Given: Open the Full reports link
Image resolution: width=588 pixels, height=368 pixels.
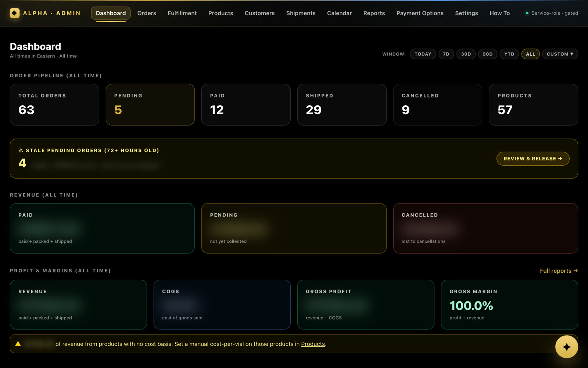Looking at the screenshot, I should tap(559, 271).
